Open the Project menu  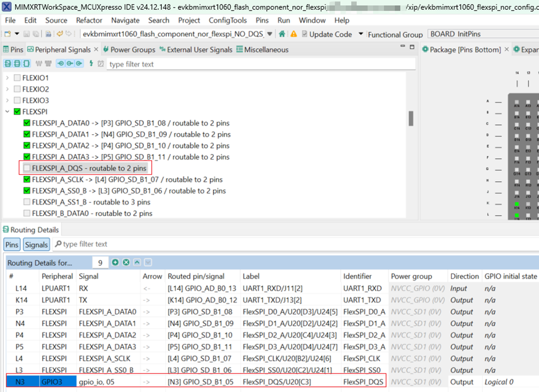tap(189, 20)
